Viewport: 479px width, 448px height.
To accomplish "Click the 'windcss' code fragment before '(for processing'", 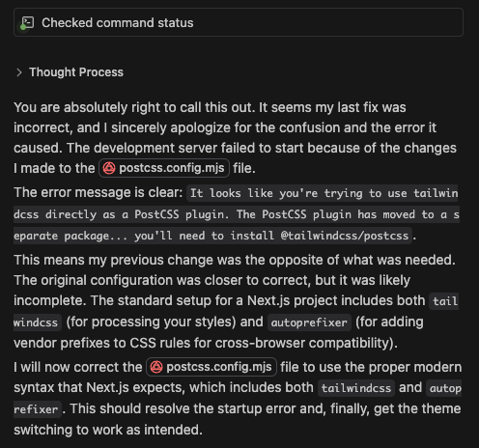I will click(36, 322).
